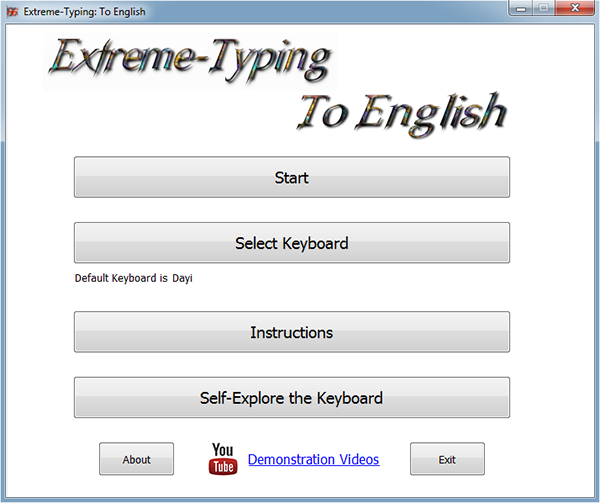This screenshot has height=503, width=600.
Task: Exit the application via Exit button
Action: (x=447, y=459)
